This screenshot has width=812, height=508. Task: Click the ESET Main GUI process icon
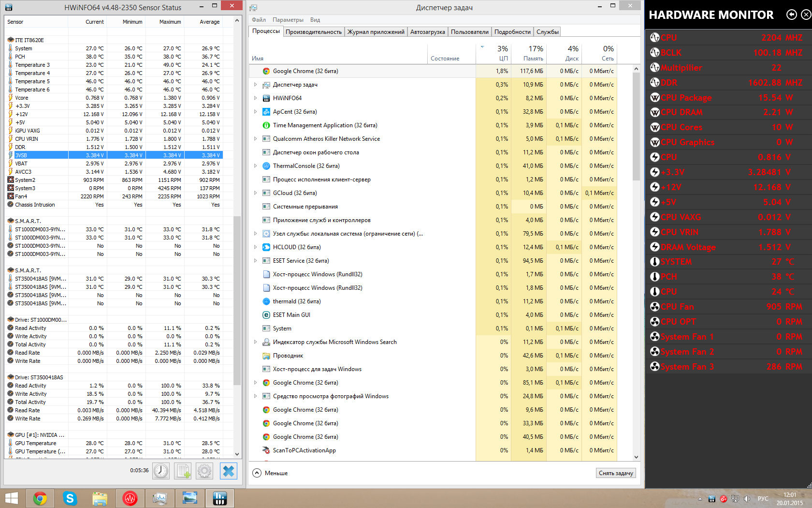(266, 315)
